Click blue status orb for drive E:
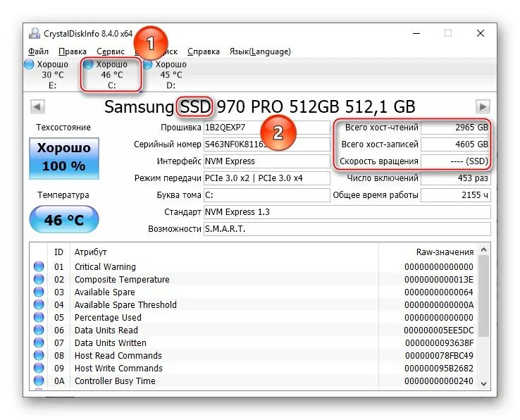520x420 pixels. pyautogui.click(x=29, y=64)
